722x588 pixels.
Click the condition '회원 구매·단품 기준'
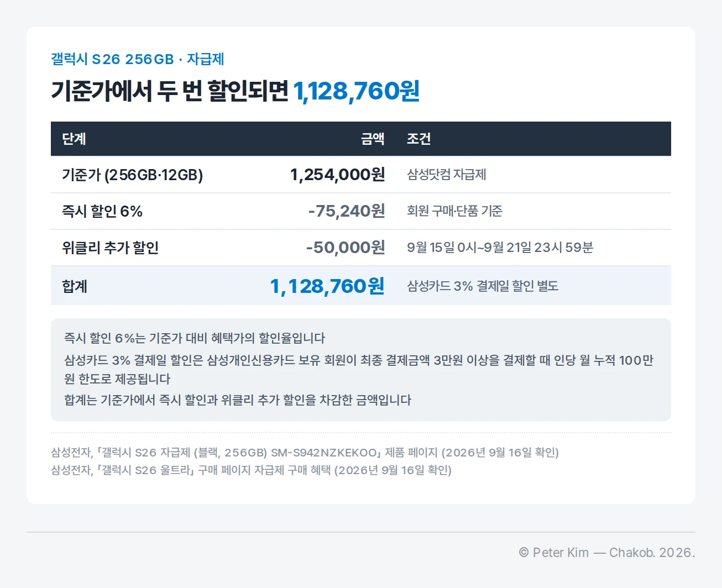point(454,211)
